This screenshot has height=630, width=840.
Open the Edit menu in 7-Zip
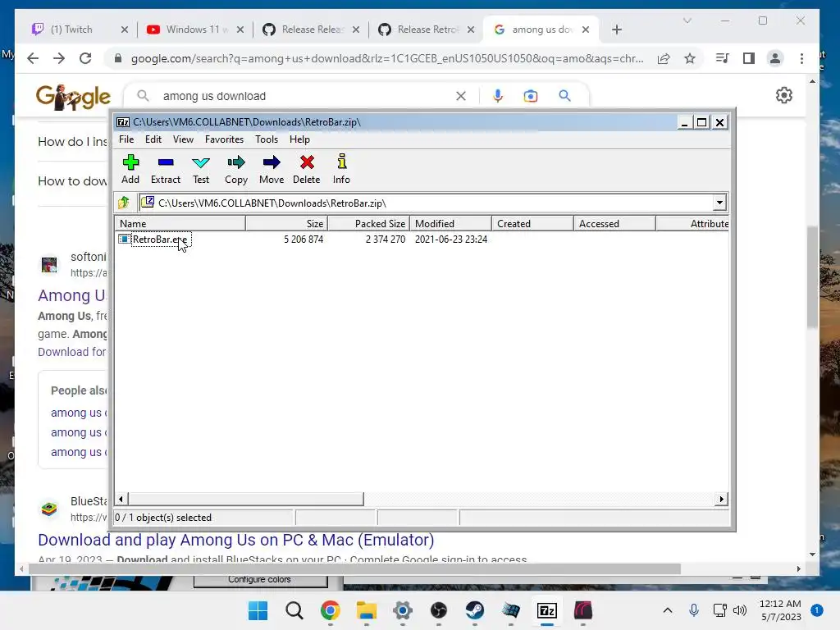click(153, 139)
